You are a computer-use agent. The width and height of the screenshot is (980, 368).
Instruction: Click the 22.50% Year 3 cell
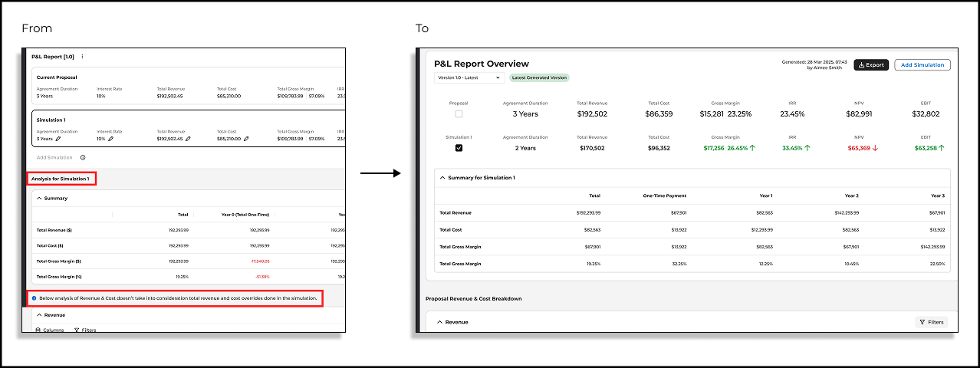[x=939, y=263]
